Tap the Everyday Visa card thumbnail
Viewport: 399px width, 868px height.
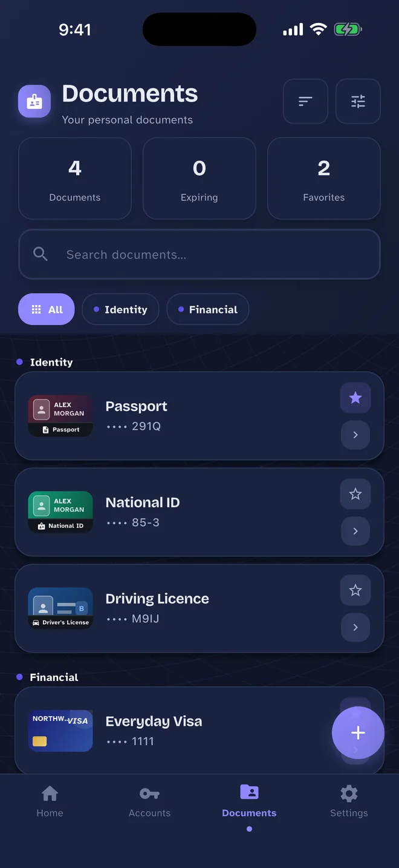click(x=60, y=731)
